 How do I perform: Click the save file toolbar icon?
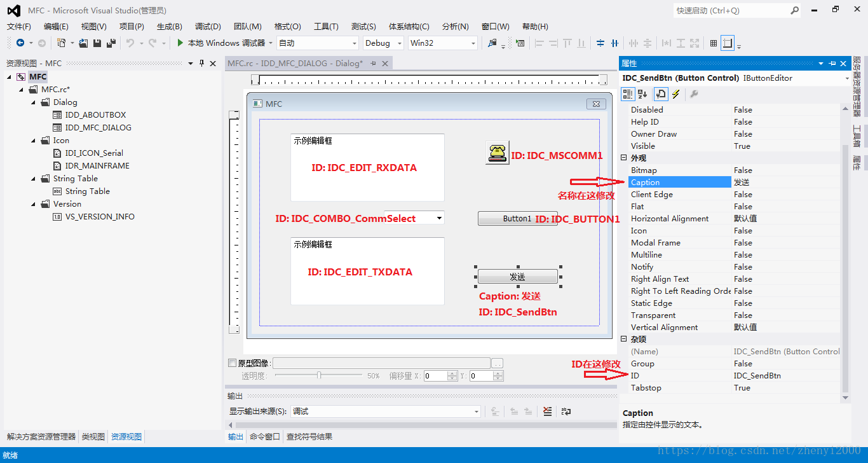click(97, 43)
